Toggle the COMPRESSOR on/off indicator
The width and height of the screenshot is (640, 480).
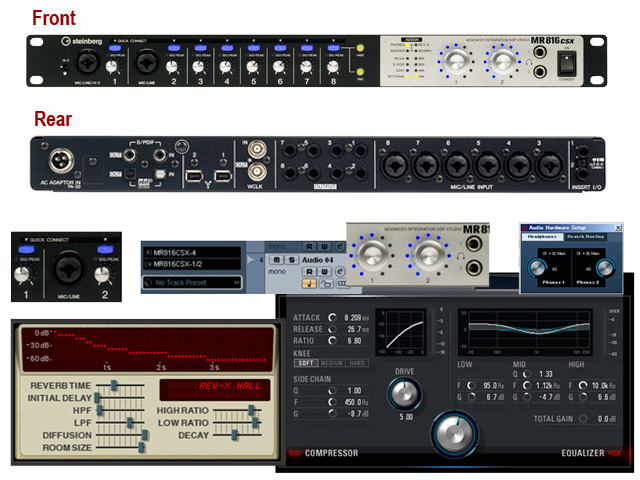(294, 454)
